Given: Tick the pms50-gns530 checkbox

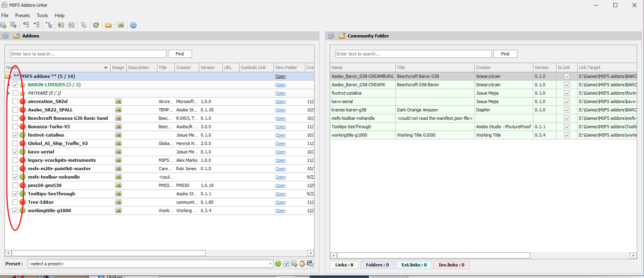Looking at the screenshot, I should click(x=15, y=185).
